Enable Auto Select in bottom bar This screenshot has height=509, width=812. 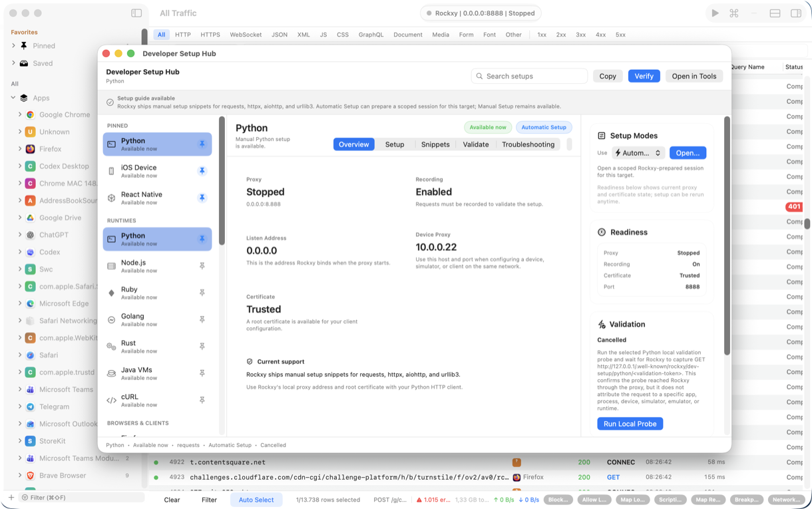(256, 500)
